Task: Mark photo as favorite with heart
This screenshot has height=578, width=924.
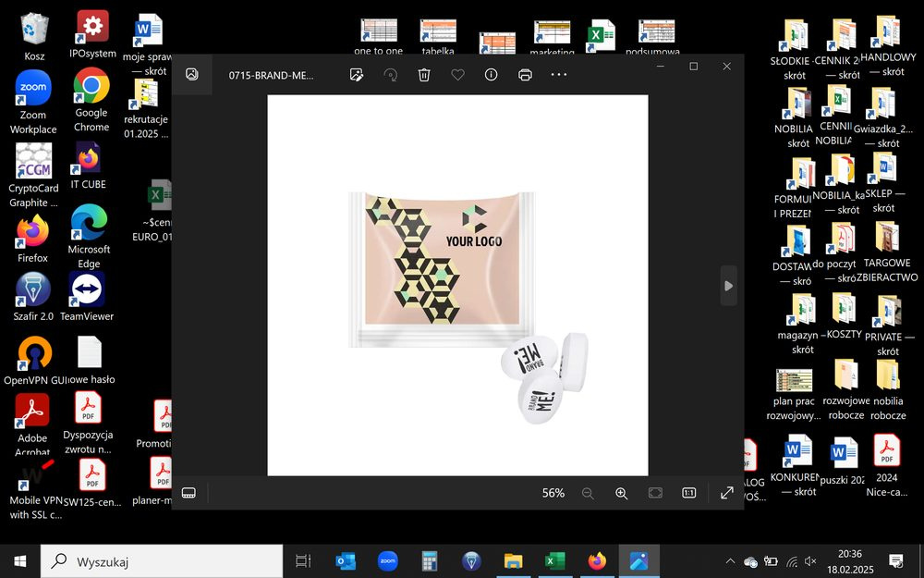Action: (458, 75)
